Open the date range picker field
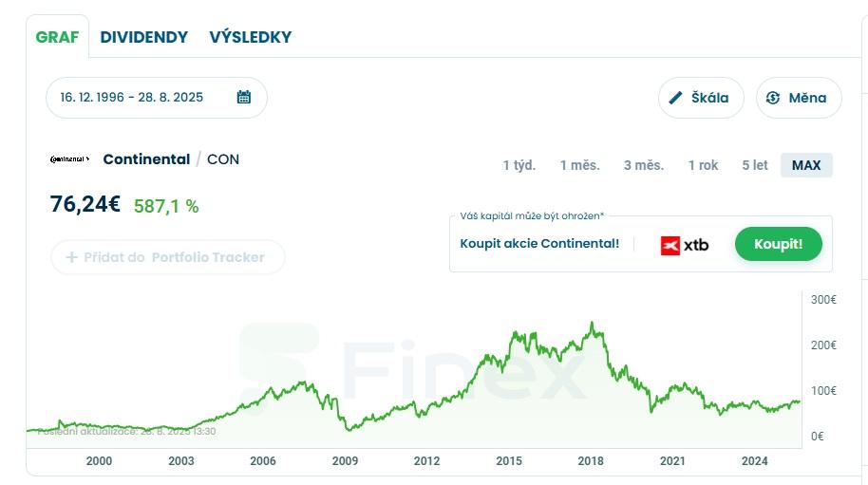This screenshot has height=485, width=868. pos(133,98)
